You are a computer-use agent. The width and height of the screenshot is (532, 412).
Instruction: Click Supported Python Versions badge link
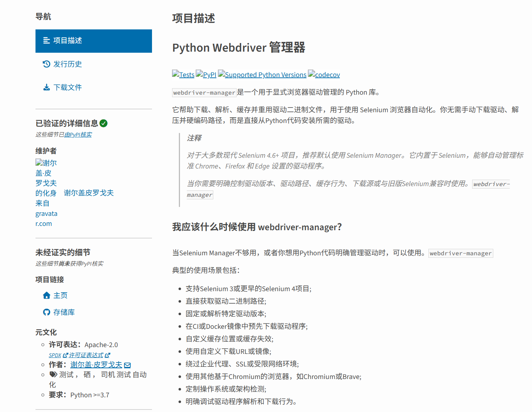coord(262,75)
